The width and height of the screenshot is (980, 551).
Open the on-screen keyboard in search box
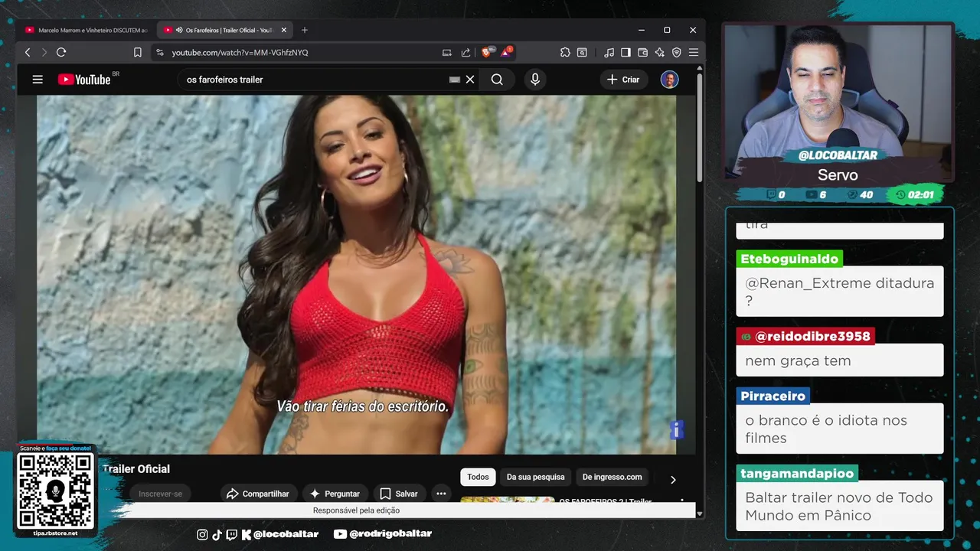pos(455,80)
